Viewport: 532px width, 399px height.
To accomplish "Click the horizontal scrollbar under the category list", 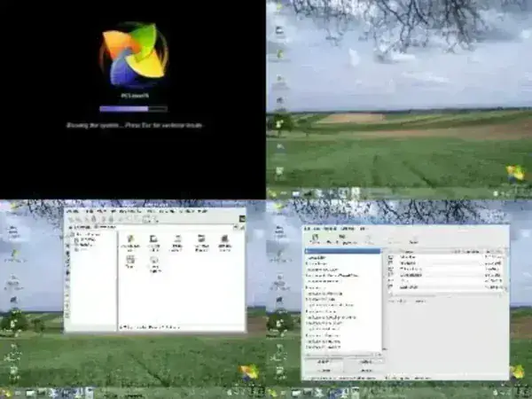I will point(342,355).
